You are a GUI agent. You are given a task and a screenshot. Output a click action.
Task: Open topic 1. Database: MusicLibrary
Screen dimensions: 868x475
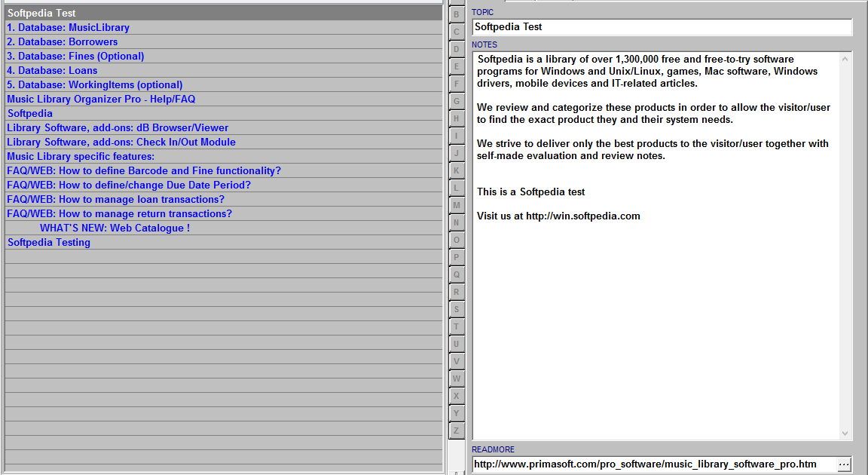(224, 27)
